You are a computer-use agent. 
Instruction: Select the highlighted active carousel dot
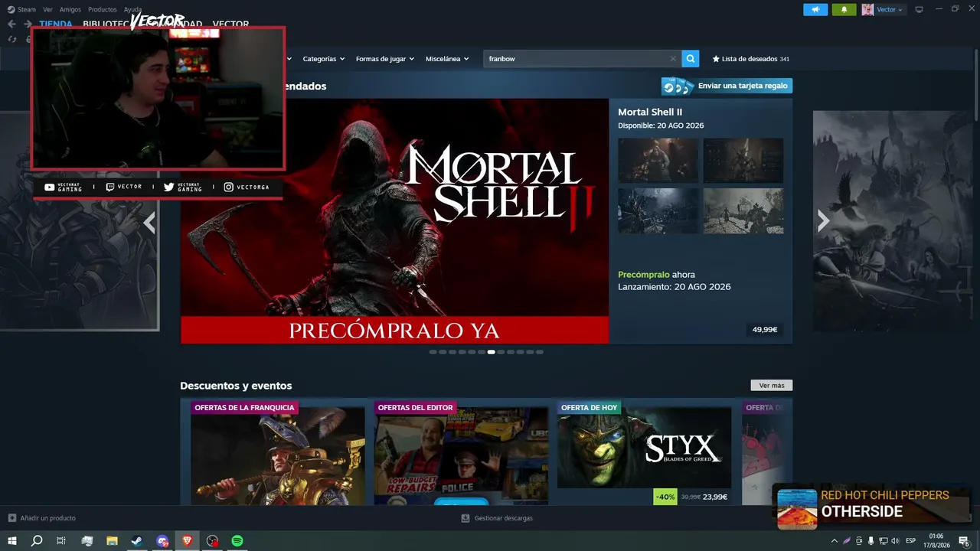[492, 352]
